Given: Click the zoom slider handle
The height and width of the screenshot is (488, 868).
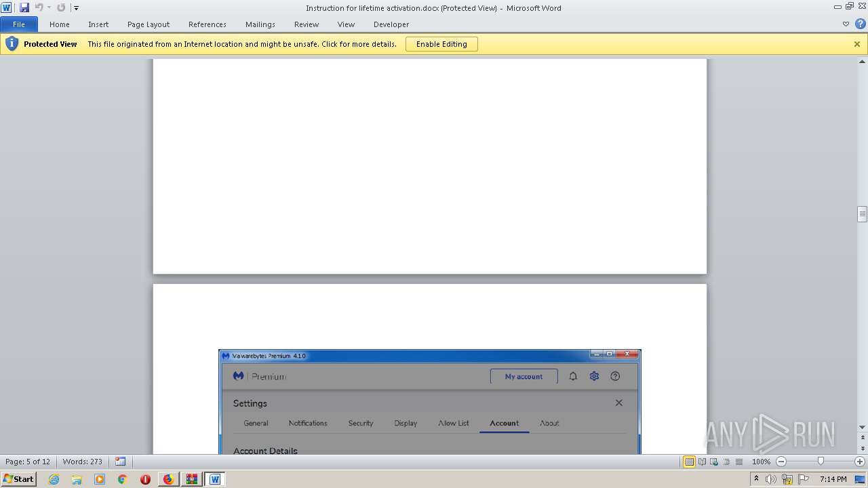Looking at the screenshot, I should point(821,462).
